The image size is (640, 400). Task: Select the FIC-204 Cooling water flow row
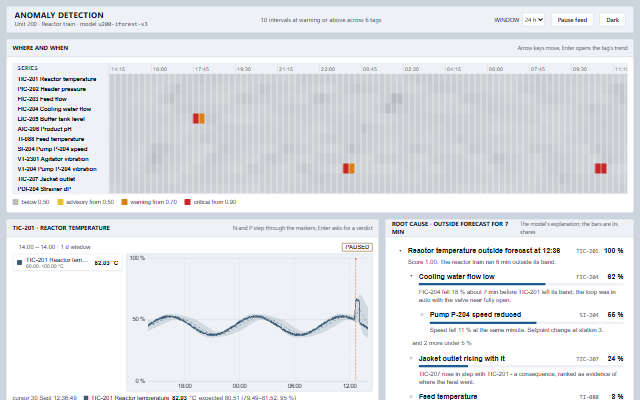(60, 109)
